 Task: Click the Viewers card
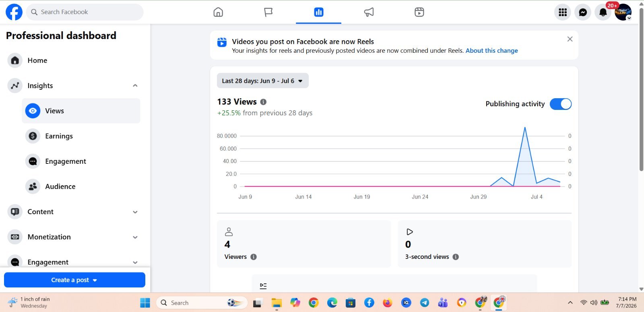click(304, 244)
